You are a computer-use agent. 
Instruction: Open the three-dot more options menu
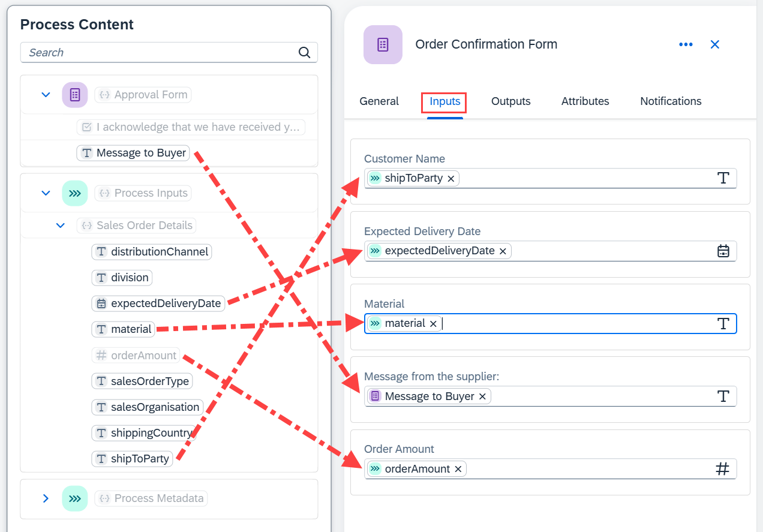(686, 44)
